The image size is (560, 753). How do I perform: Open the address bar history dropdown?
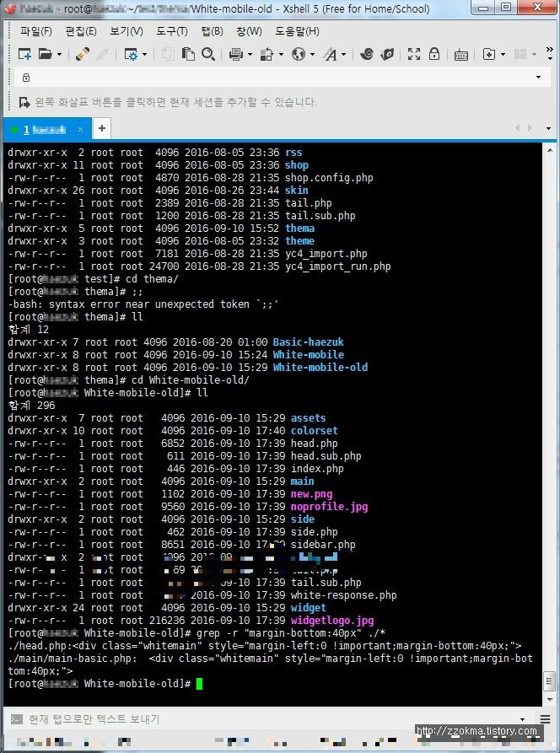[x=538, y=78]
